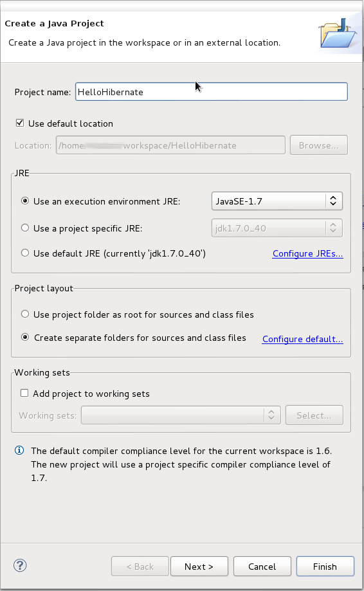
Task: Enable Add project to working sets
Action: [x=24, y=393]
